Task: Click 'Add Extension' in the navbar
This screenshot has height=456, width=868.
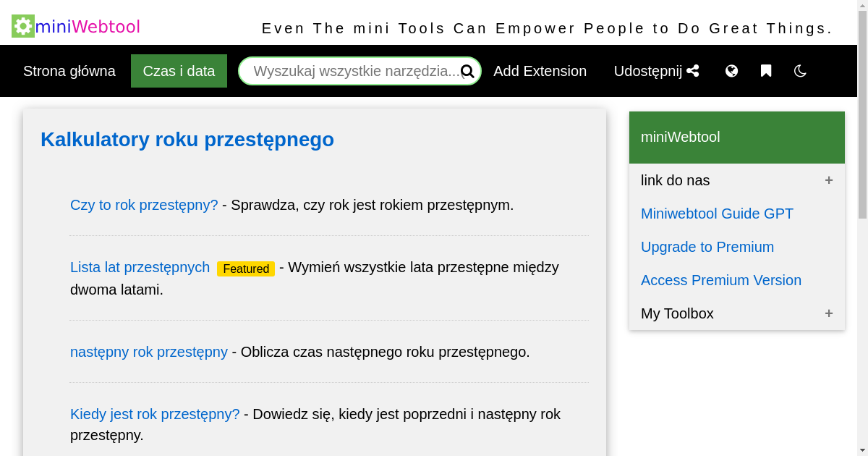Action: (540, 71)
